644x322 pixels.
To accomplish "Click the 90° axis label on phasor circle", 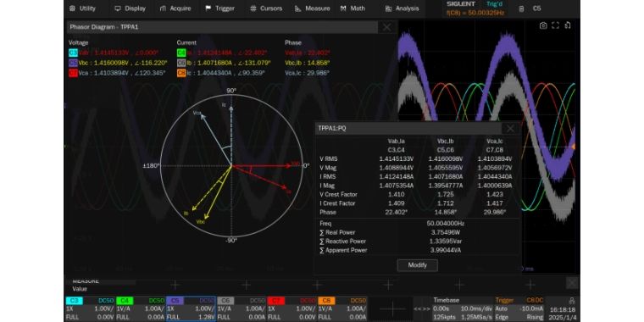I will 231,91.
